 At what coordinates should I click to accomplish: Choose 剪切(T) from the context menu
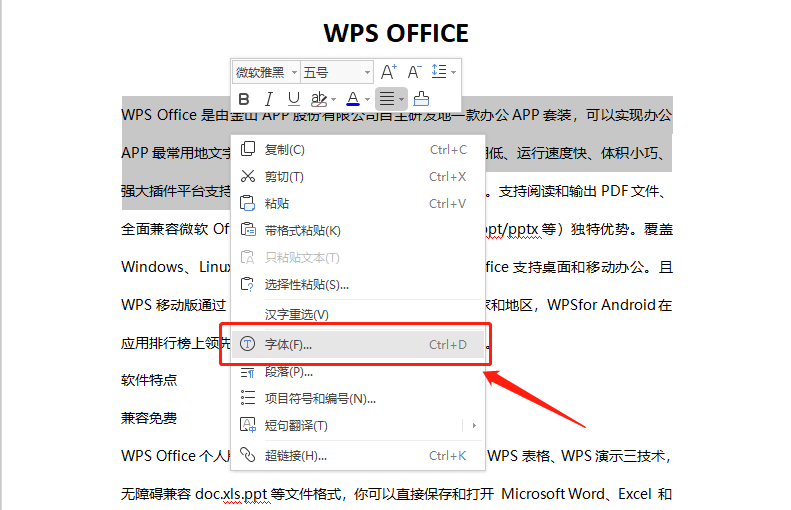click(358, 177)
